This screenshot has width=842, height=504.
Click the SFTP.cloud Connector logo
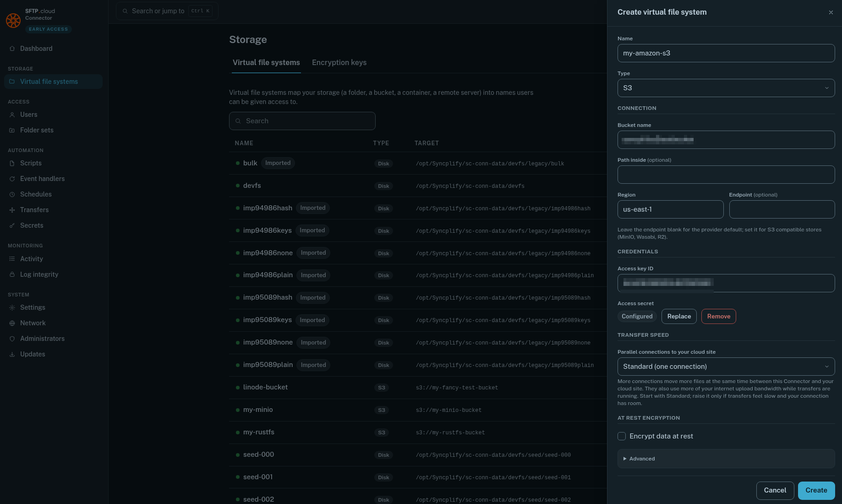[13, 20]
